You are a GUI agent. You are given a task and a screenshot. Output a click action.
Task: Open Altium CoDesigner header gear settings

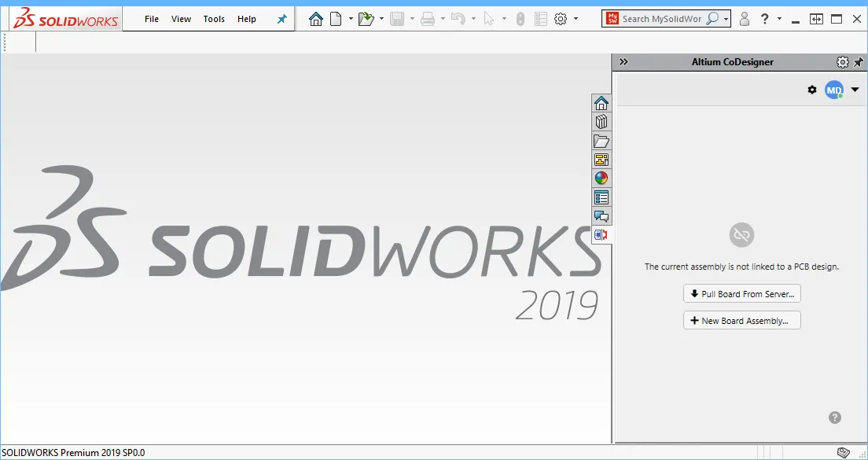click(x=843, y=62)
